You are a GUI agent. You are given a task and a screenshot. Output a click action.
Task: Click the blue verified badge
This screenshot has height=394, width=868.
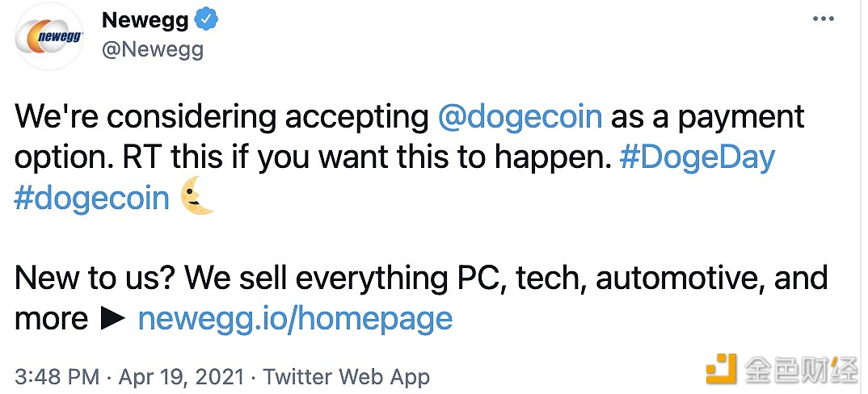pyautogui.click(x=209, y=22)
